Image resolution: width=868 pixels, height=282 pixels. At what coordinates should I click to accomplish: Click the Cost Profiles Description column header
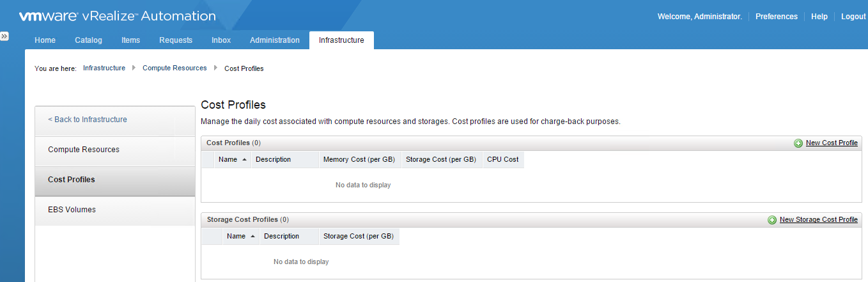(x=285, y=160)
